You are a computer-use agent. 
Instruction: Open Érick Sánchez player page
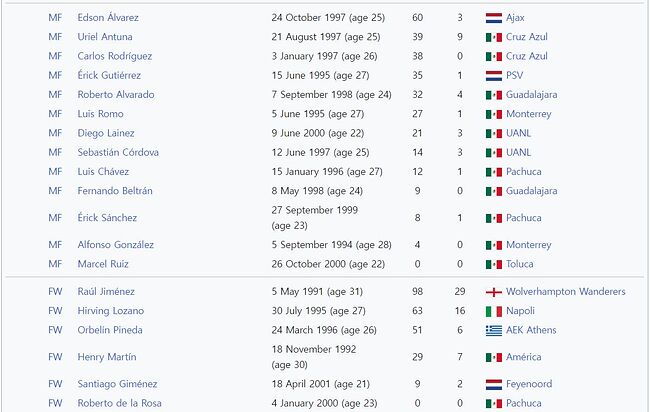(x=107, y=218)
